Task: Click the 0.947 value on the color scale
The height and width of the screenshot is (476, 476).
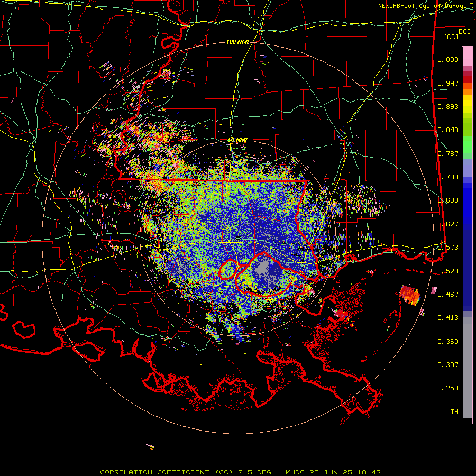Action: click(x=448, y=83)
